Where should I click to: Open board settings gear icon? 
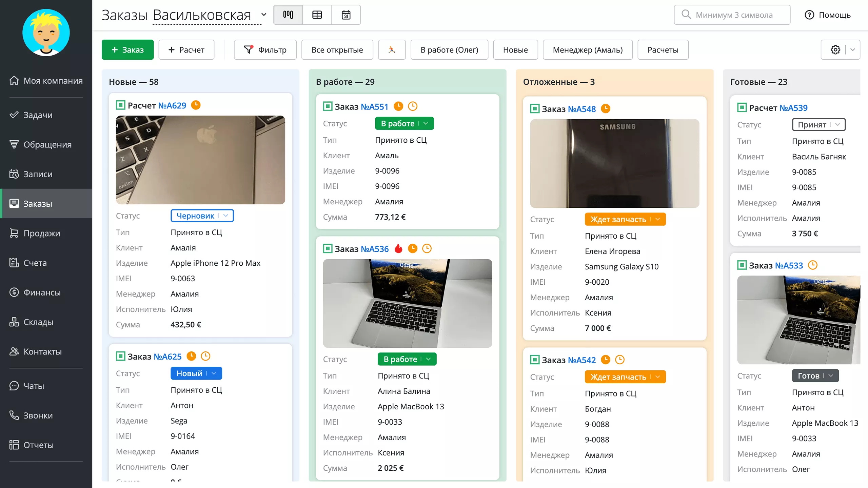point(835,50)
